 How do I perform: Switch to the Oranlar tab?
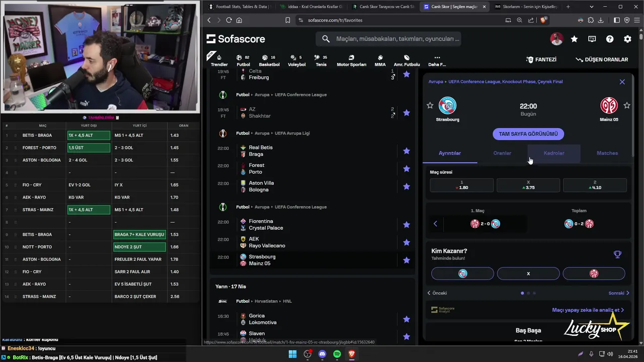click(502, 153)
